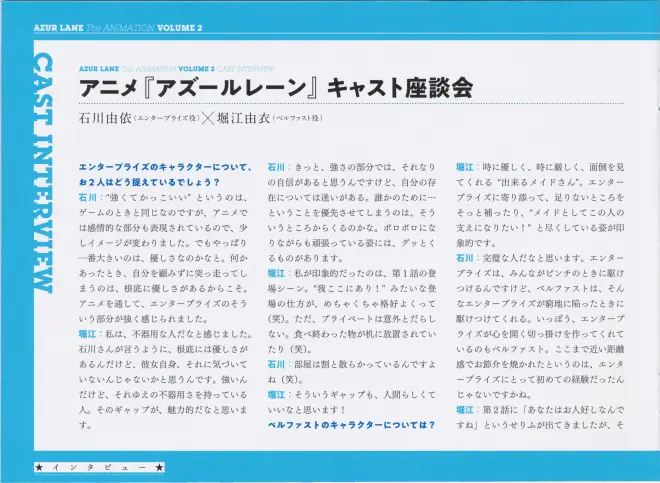
Task: Click the role note "(エンタープライズ役)"
Action: (x=167, y=119)
